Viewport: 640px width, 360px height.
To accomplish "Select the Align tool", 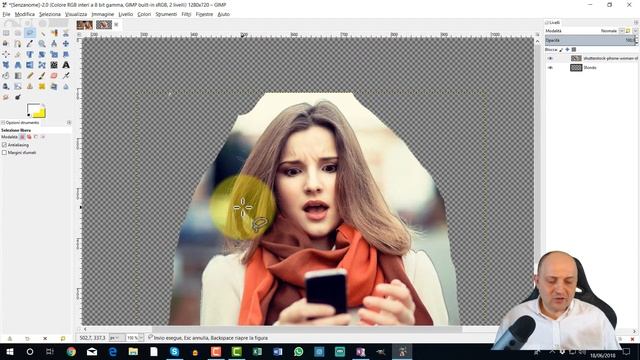I will pos(6,54).
